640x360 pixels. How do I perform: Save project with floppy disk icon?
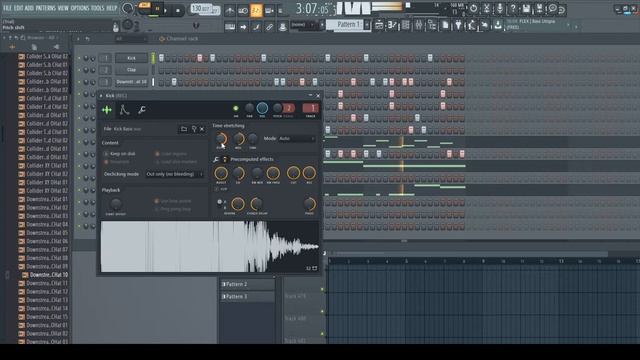526,9
